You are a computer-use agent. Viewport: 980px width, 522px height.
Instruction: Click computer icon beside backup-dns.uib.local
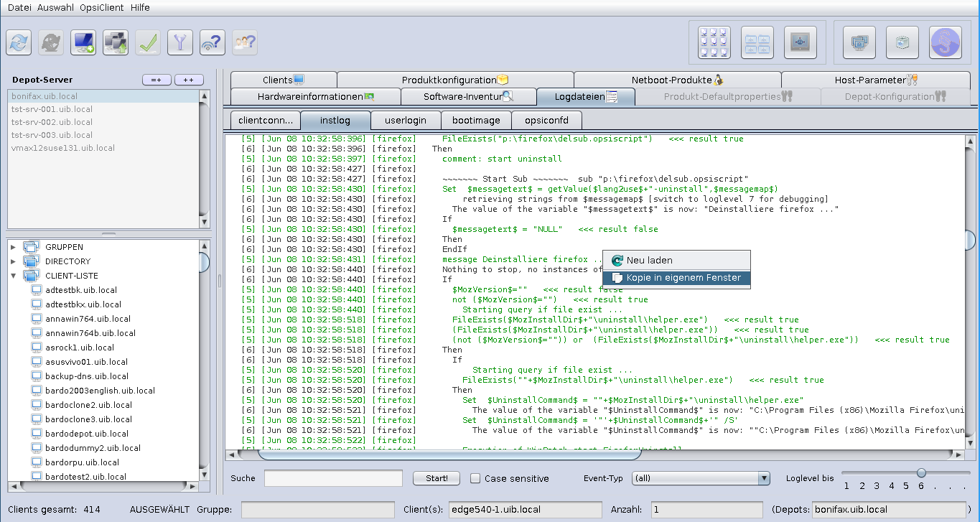37,376
